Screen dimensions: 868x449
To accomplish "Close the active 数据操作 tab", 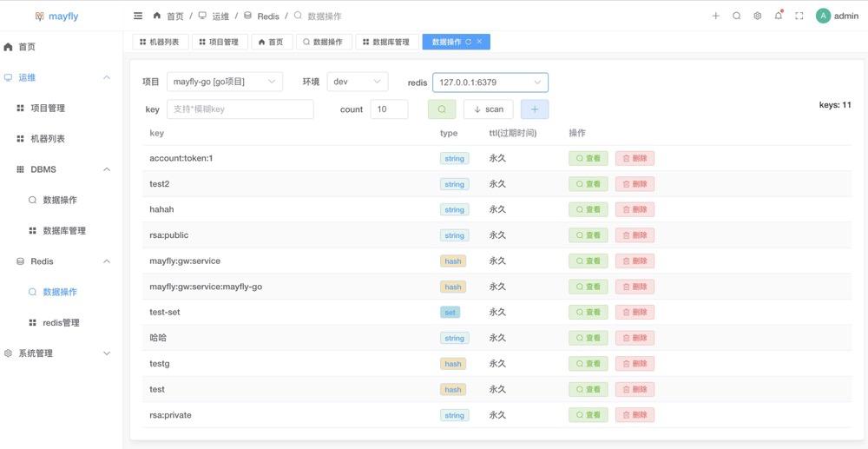I will pyautogui.click(x=480, y=42).
